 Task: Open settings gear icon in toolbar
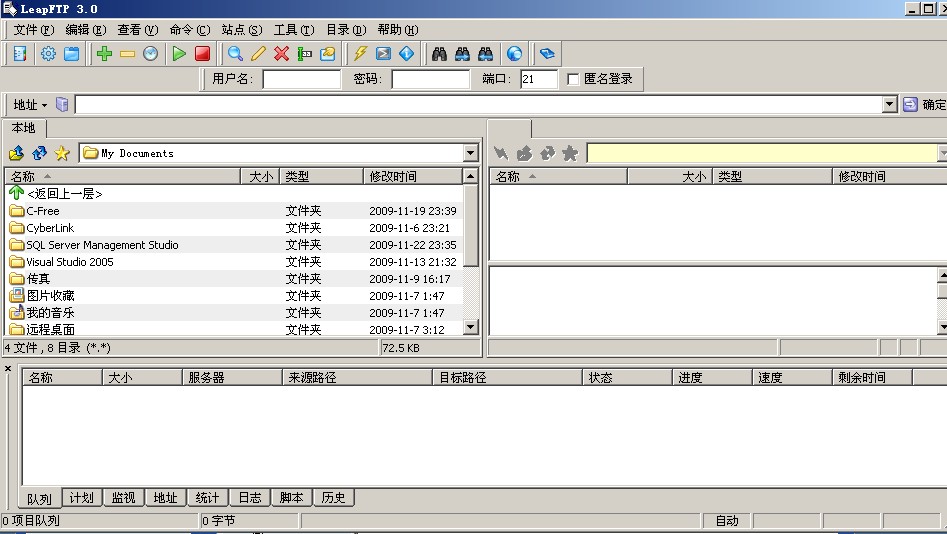(x=48, y=54)
